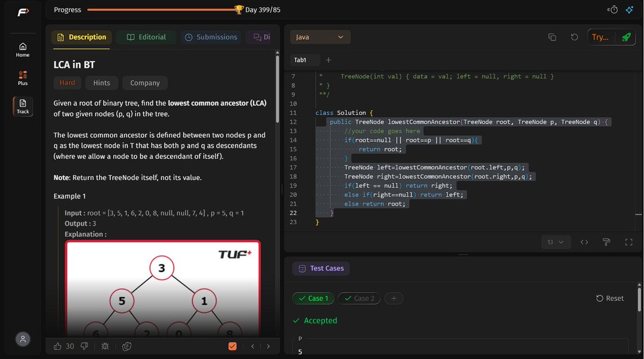Image resolution: width=644 pixels, height=359 pixels.
Task: Reset the test cases
Action: click(x=610, y=298)
